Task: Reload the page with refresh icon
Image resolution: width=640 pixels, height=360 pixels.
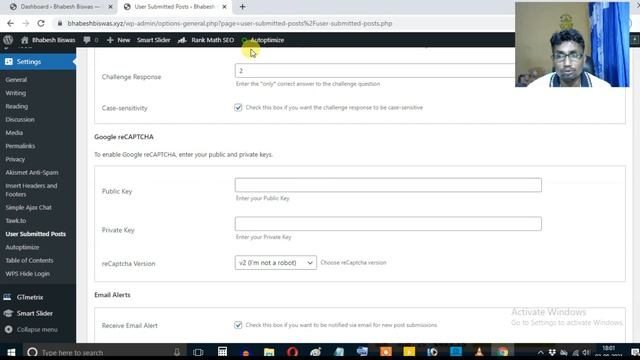Action: tap(41, 23)
